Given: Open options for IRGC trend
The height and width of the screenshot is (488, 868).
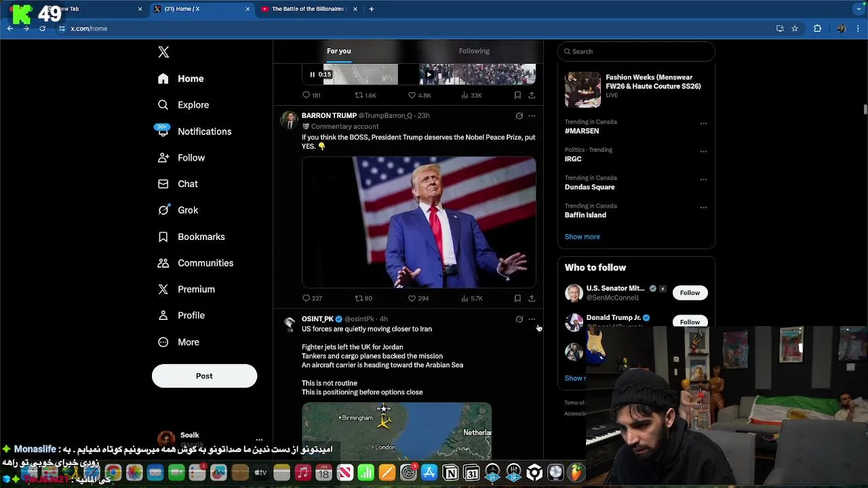Looking at the screenshot, I should (703, 151).
